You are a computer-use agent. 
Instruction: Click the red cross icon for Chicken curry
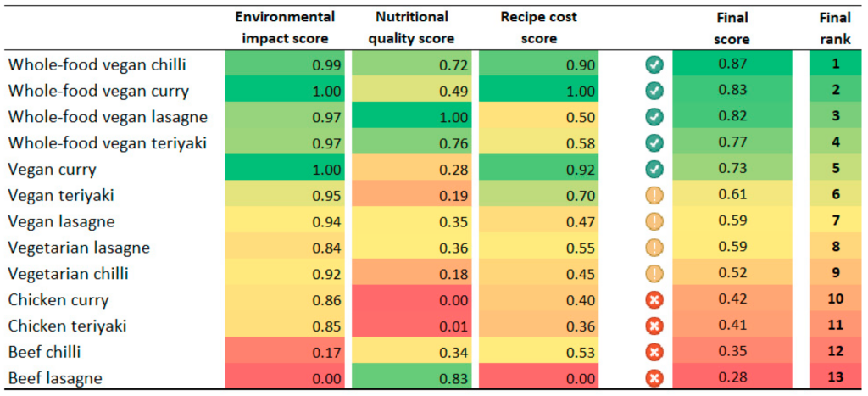tap(654, 299)
